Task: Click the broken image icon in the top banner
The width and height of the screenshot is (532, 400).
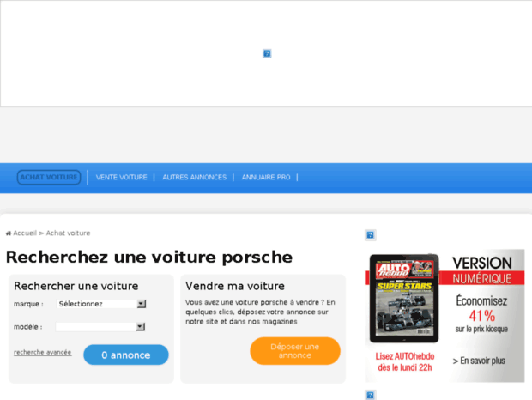Action: (x=267, y=53)
